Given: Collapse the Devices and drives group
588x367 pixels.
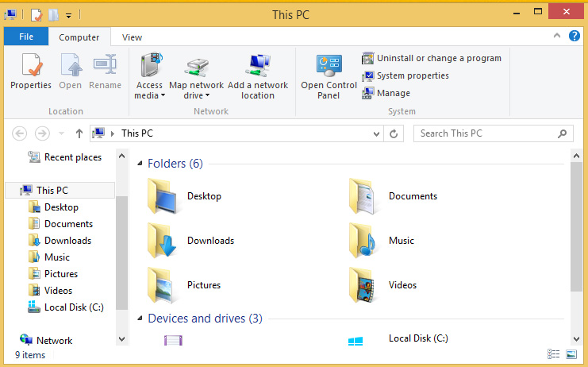Looking at the screenshot, I should point(140,319).
